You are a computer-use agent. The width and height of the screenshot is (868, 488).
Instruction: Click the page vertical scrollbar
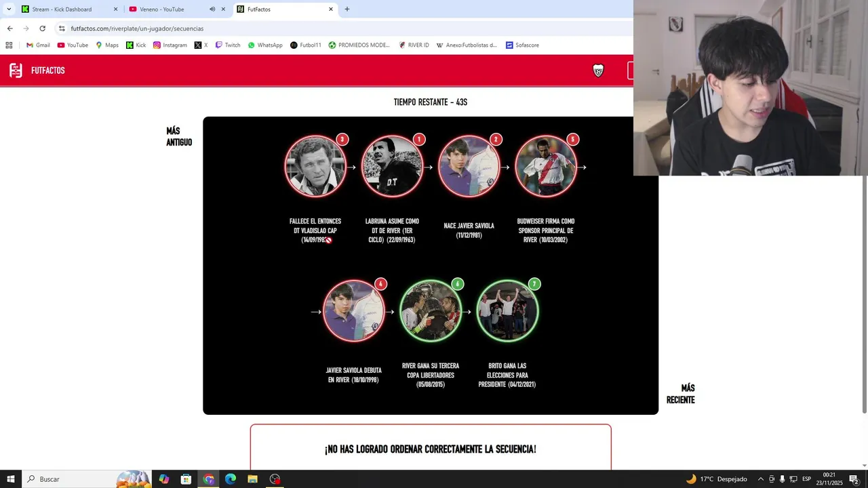click(864, 294)
